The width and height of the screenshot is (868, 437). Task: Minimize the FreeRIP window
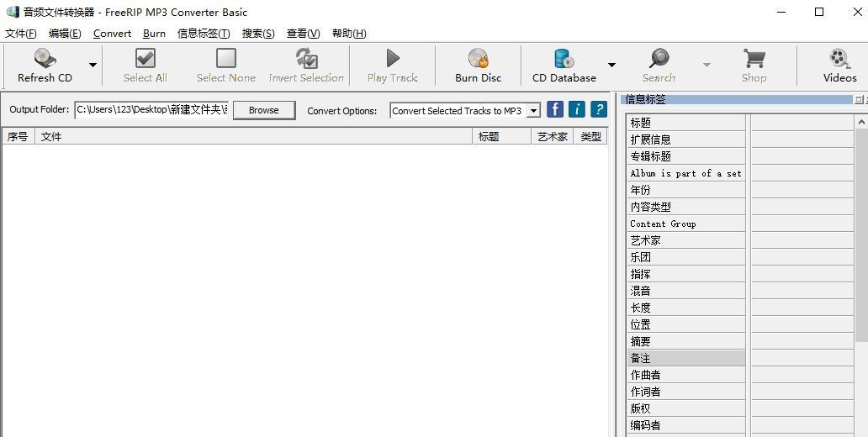[781, 12]
